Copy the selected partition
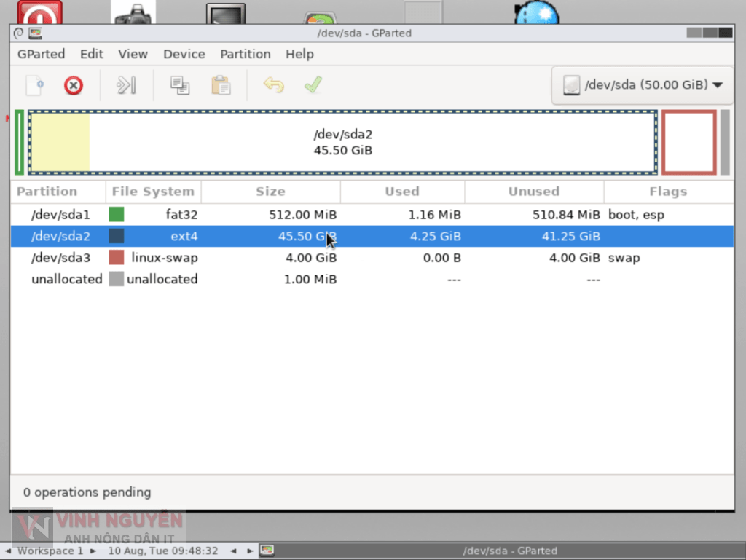The width and height of the screenshot is (746, 560). coord(180,85)
